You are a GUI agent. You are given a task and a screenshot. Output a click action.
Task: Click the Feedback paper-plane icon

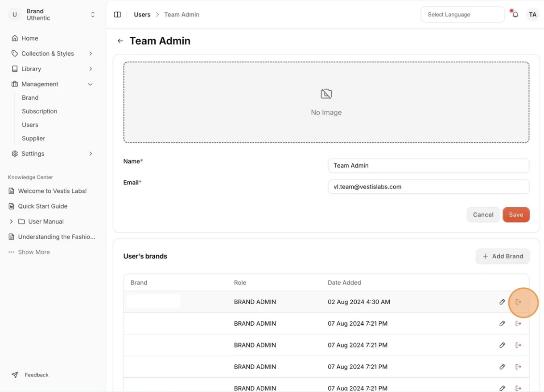(x=15, y=375)
